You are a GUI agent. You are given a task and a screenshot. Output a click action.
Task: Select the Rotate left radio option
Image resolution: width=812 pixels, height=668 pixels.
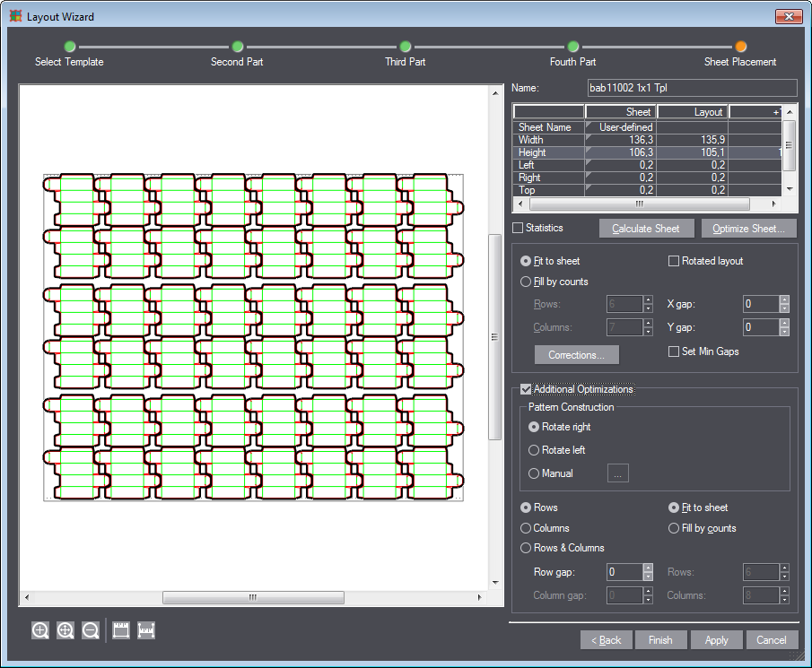(x=535, y=450)
